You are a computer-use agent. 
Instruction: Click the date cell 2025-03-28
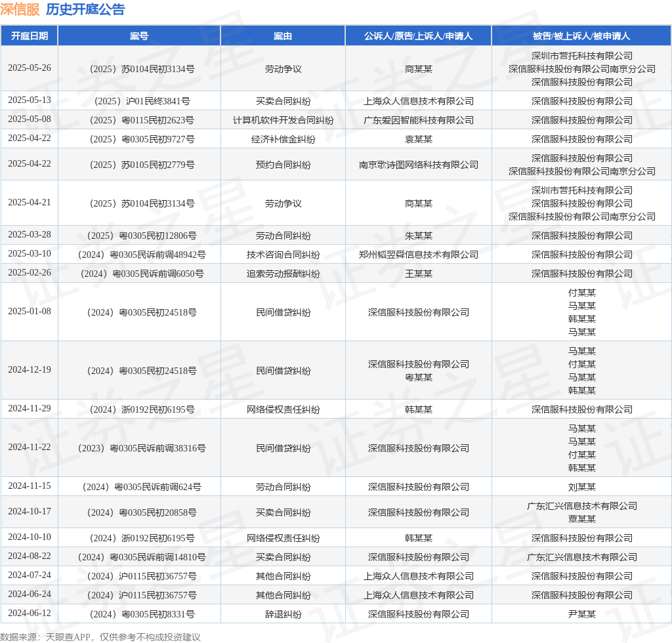coord(29,235)
